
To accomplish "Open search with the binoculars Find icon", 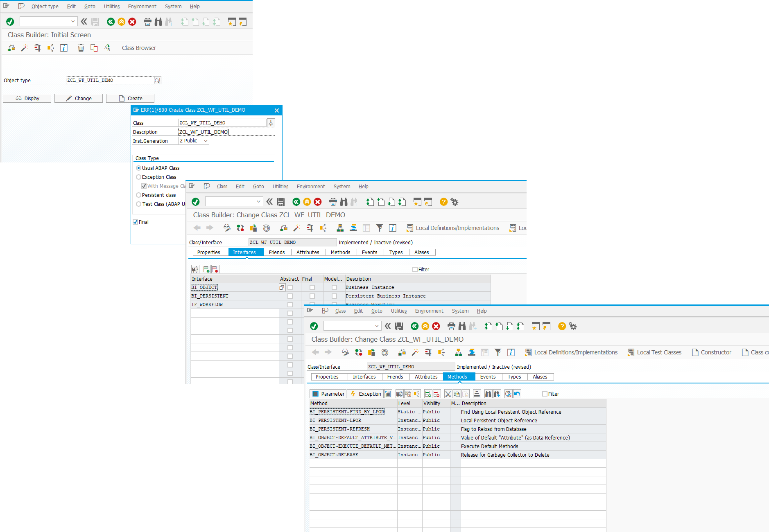I will [462, 326].
